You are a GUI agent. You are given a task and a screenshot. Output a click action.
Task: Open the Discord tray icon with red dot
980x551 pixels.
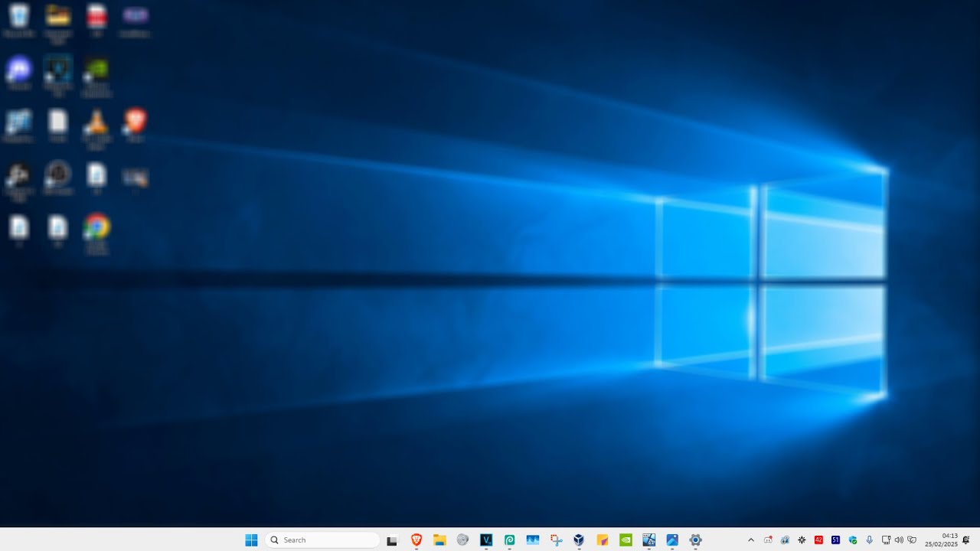(768, 540)
